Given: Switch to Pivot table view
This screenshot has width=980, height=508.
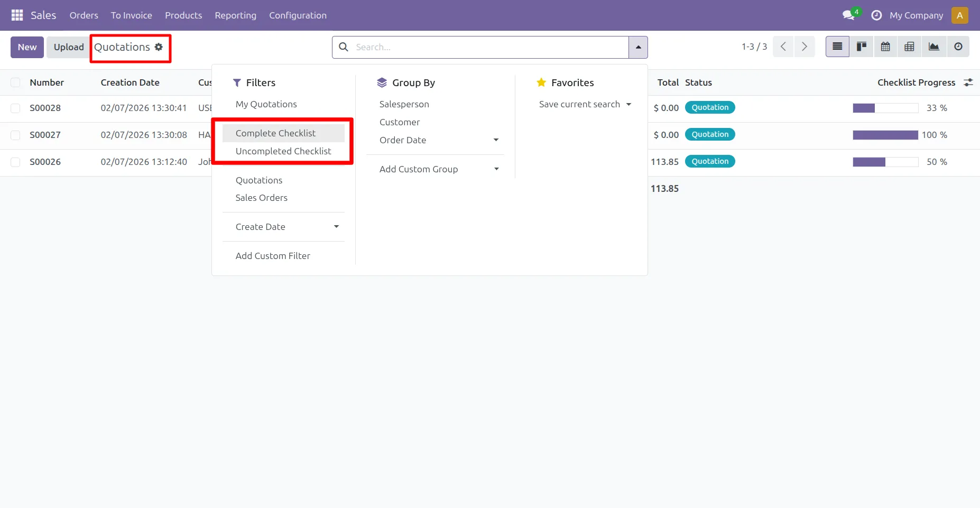Looking at the screenshot, I should [909, 47].
